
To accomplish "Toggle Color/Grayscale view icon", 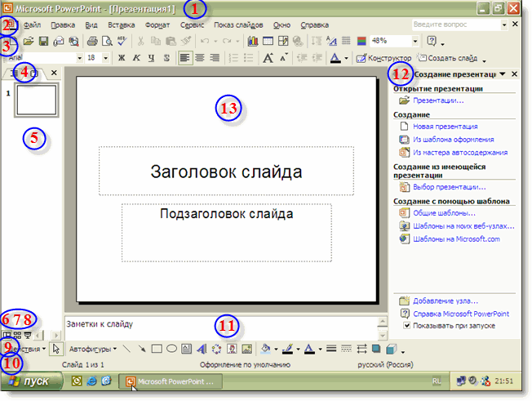I will point(361,42).
